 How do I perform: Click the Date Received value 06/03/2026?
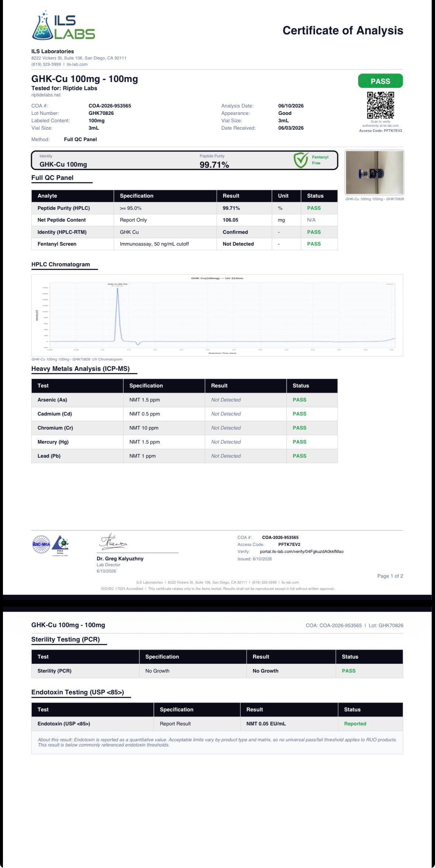coord(291,128)
